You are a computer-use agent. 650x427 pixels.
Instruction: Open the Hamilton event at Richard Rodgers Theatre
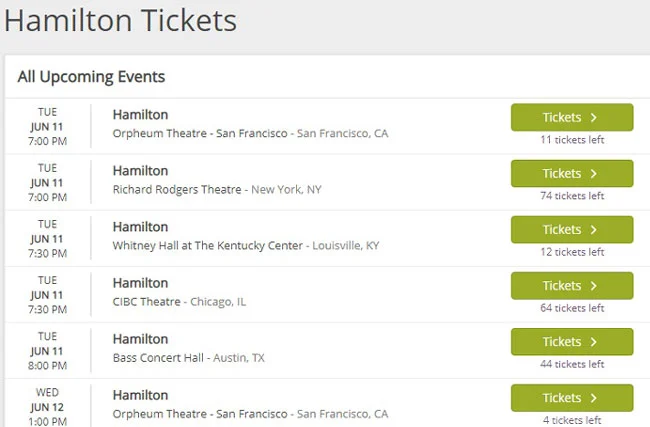coord(141,171)
